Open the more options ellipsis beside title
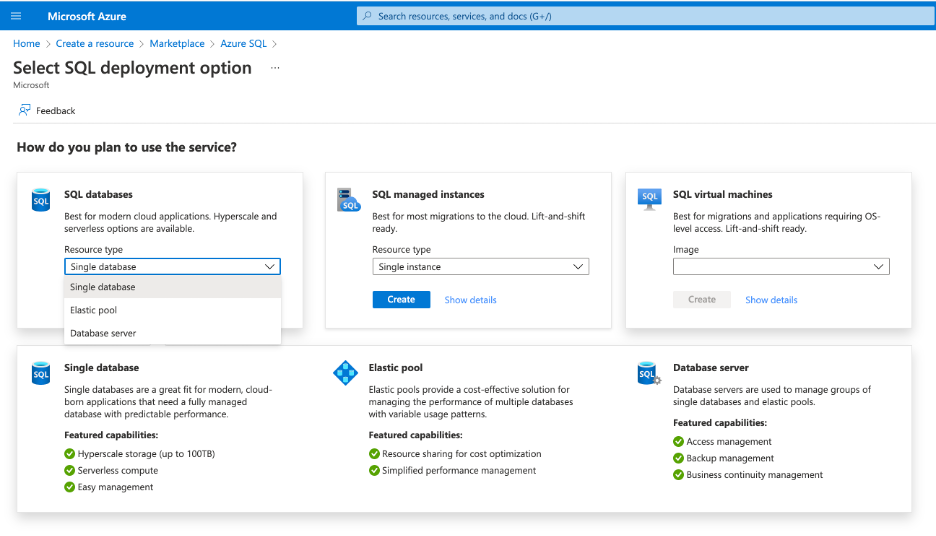The width and height of the screenshot is (936, 536). (275, 68)
